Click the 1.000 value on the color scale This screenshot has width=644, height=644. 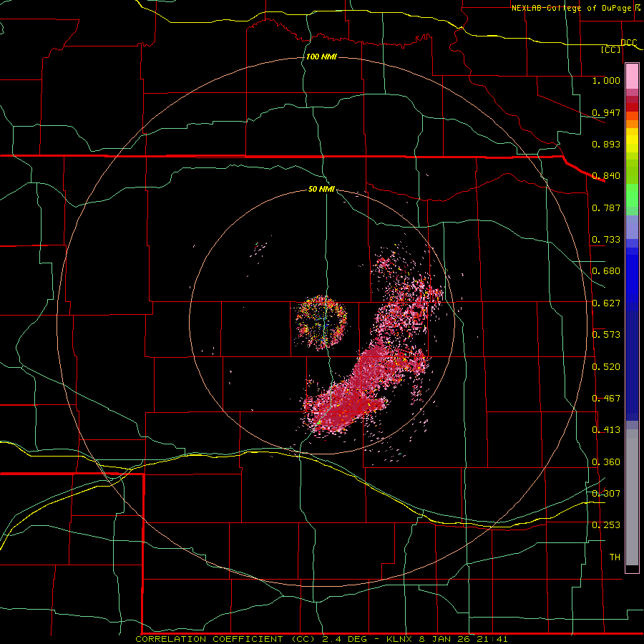click(x=606, y=80)
